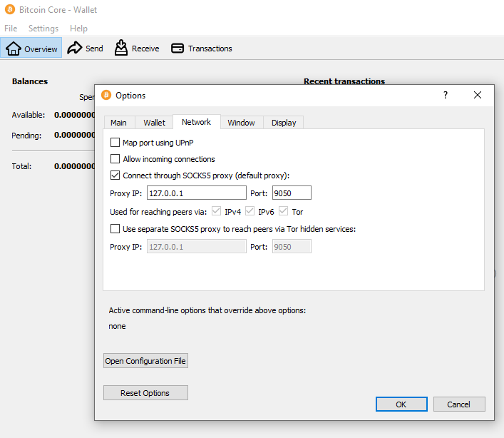Viewport: 504px width, 438px height.
Task: Open the File menu
Action: click(x=11, y=29)
